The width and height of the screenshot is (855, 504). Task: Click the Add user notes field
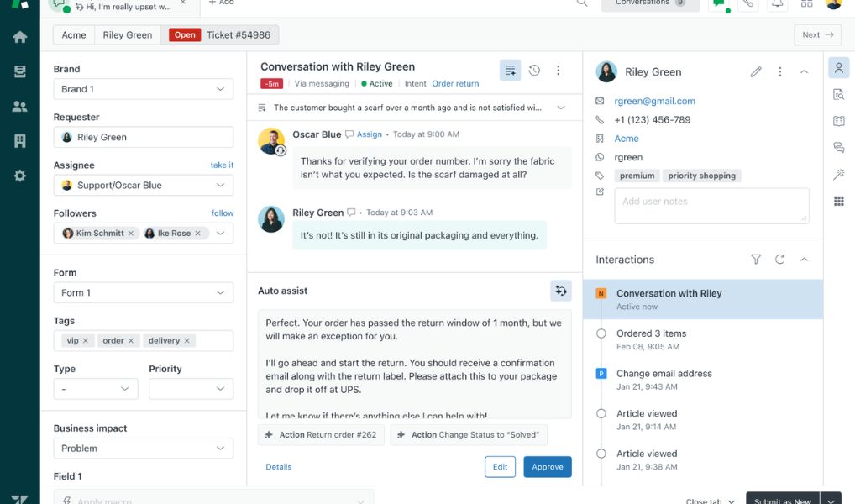point(711,205)
